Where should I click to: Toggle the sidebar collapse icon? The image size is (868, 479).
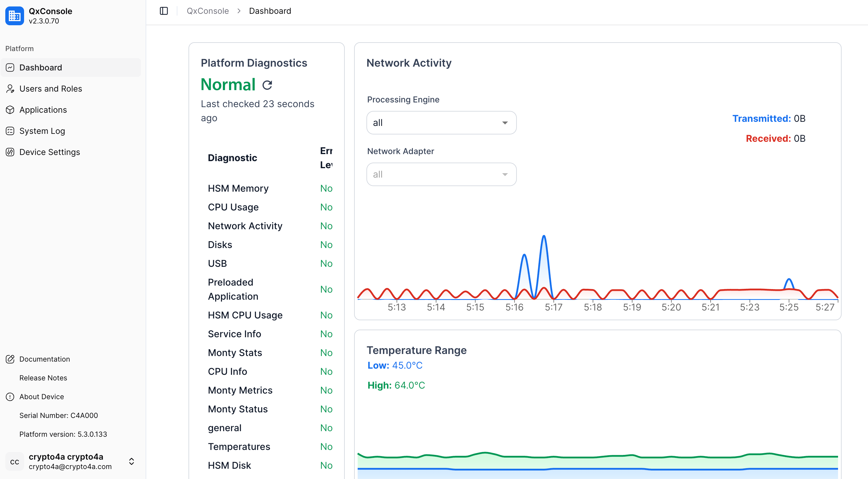(x=164, y=11)
